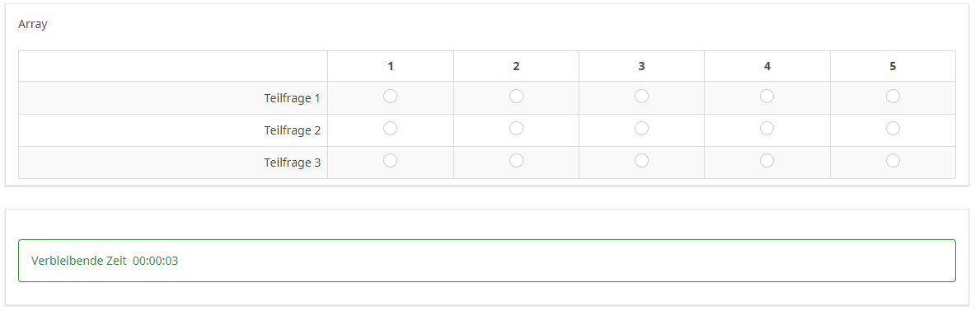980x316 pixels.
Task: Mark Teilfrage 3 with value 2
Action: pos(516,161)
